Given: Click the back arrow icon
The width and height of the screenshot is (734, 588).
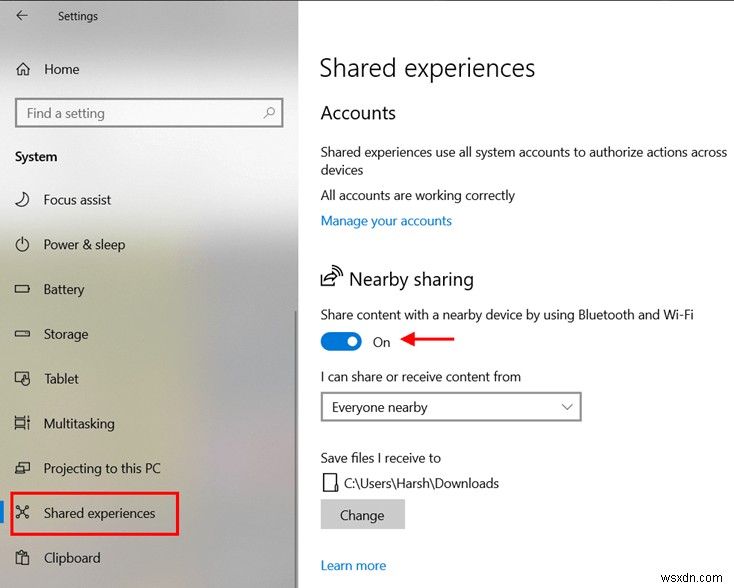Looking at the screenshot, I should 22,16.
